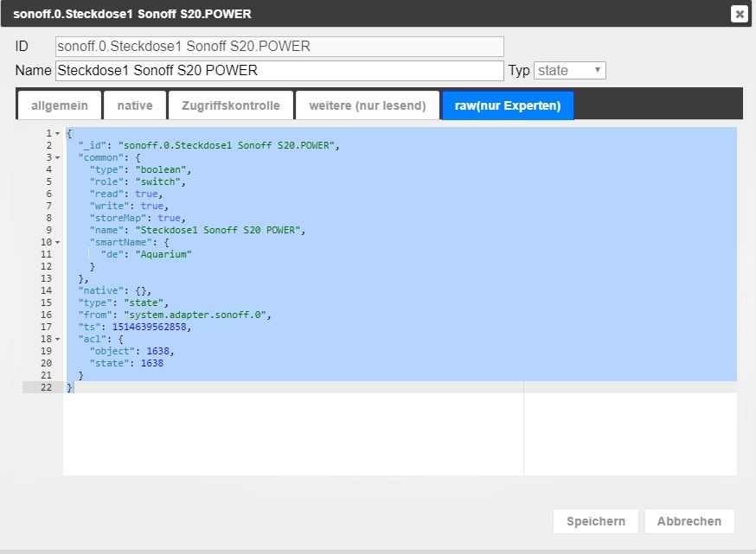This screenshot has width=756, height=554.
Task: Click the "state" type value on line 15
Action: click(144, 302)
